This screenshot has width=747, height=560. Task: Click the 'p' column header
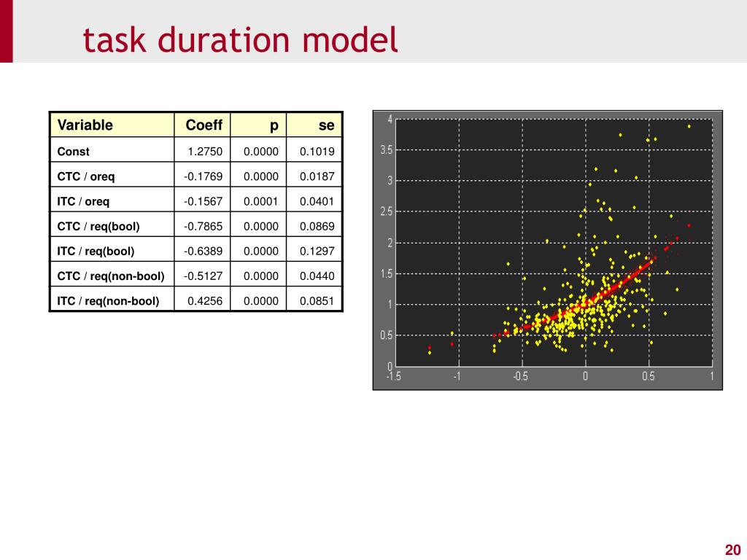(274, 125)
